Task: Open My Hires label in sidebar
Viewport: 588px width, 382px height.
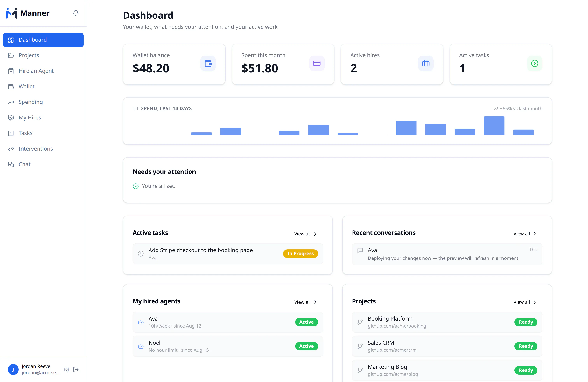Action: click(x=30, y=118)
